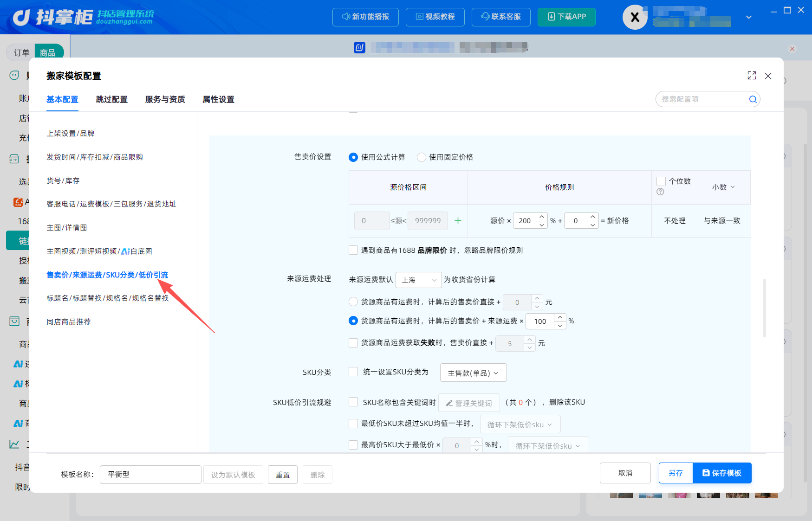This screenshot has width=812, height=521.
Task: Close the 搬家模板配置 dialog
Action: [768, 76]
